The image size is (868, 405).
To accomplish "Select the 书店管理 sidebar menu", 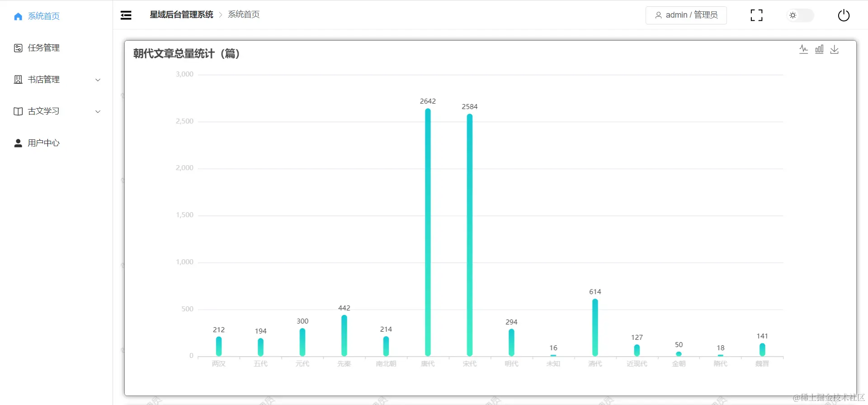I will [56, 80].
